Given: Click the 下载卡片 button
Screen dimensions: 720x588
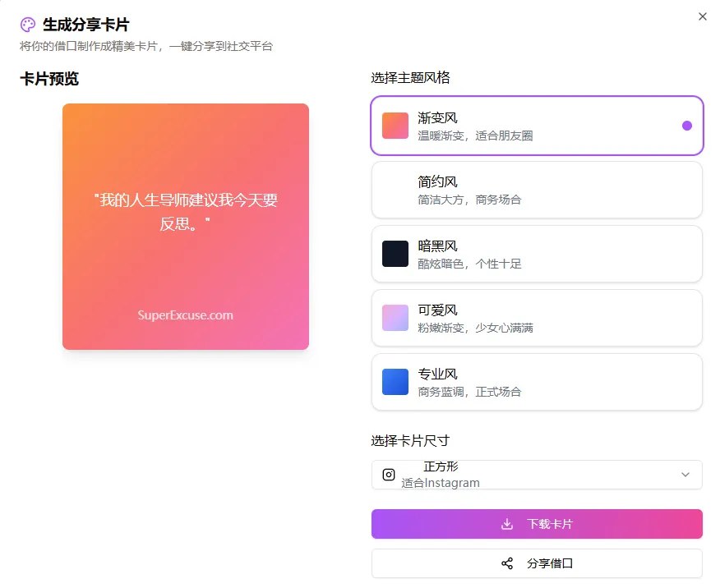Looking at the screenshot, I should [x=536, y=523].
